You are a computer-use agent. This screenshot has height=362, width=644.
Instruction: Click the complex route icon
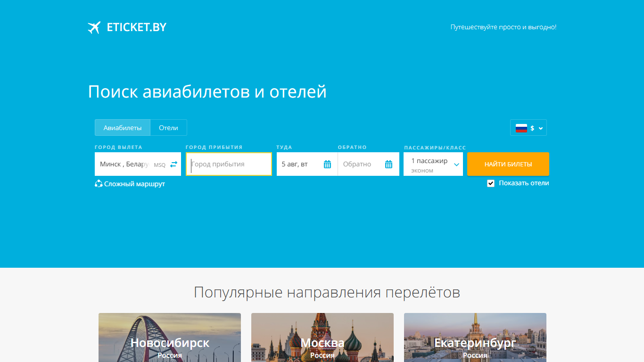tap(99, 184)
